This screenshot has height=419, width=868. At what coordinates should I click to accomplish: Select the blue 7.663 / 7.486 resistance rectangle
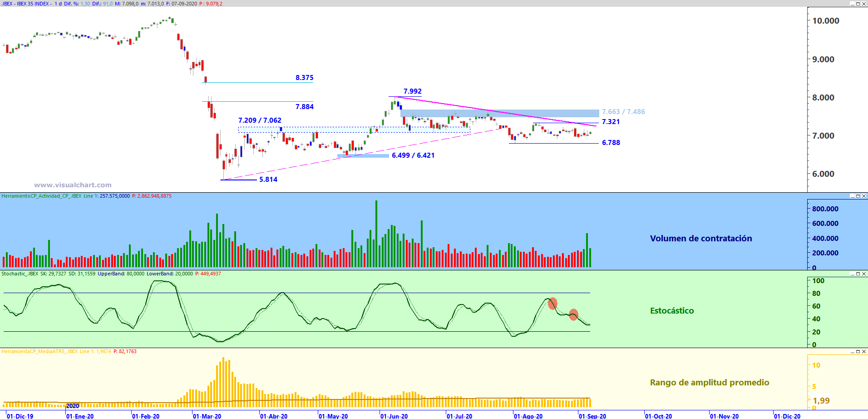point(499,114)
